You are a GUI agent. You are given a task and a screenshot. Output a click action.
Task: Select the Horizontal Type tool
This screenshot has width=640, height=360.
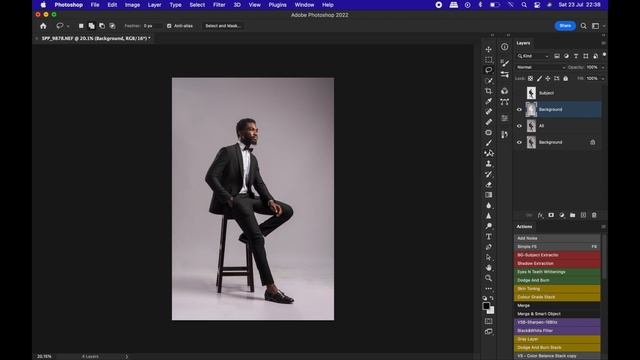click(489, 237)
